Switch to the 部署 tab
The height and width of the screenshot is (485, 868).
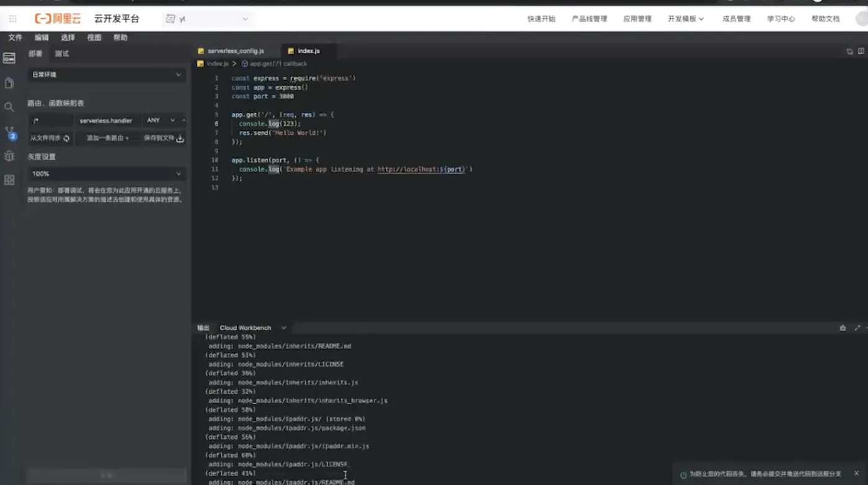pyautogui.click(x=35, y=54)
